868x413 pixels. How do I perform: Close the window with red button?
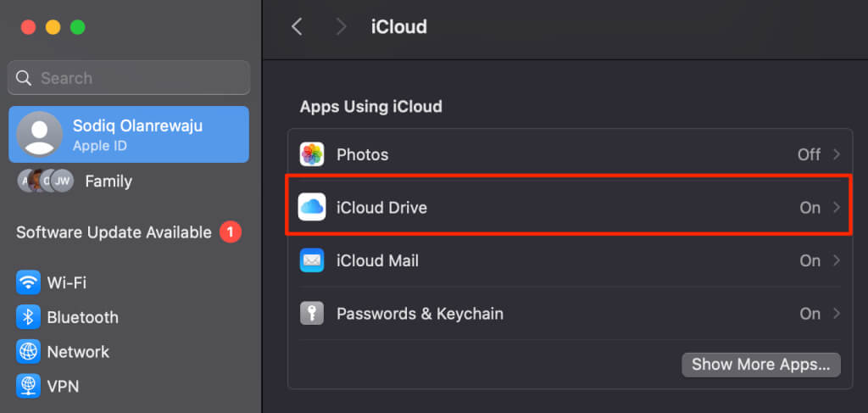(28, 27)
